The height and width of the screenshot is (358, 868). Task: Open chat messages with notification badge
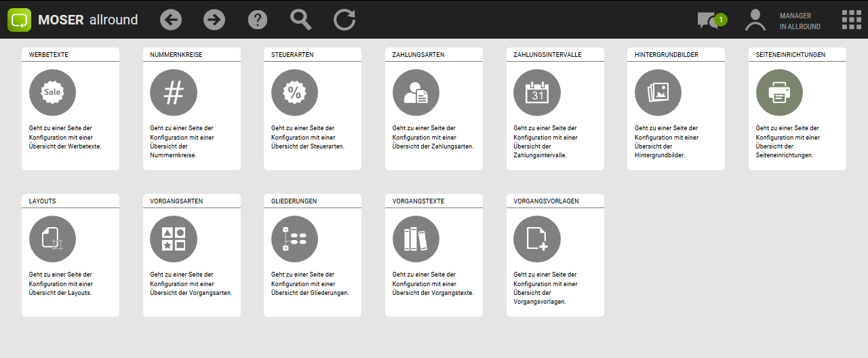tap(710, 20)
